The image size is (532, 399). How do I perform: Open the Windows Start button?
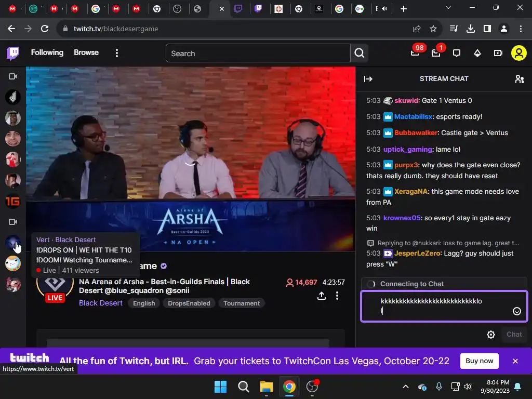[220, 387]
